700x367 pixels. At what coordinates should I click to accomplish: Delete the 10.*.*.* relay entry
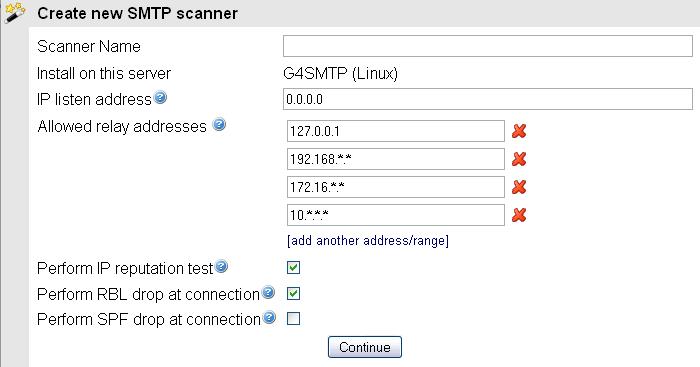519,215
